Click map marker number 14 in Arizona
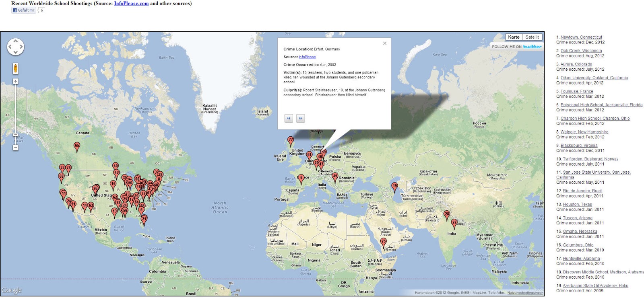 (85, 207)
